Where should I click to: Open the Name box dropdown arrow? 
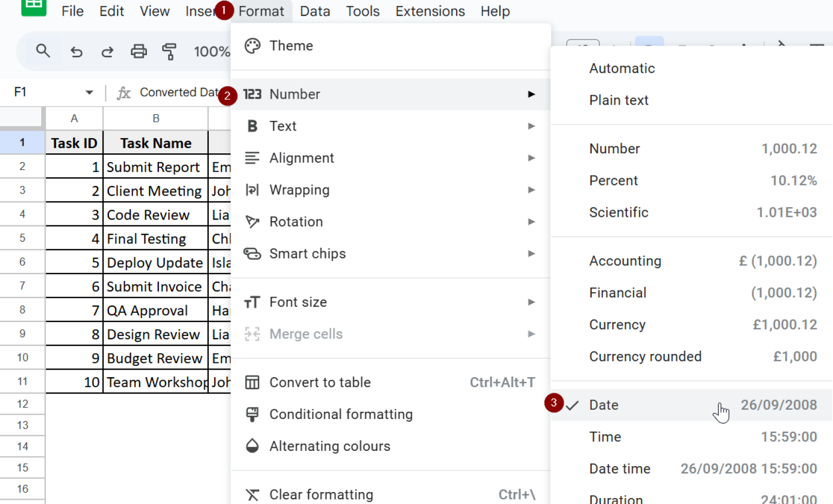89,93
